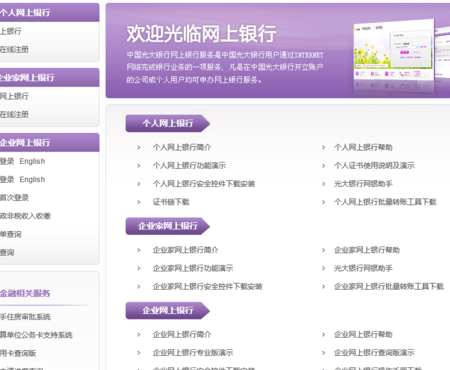
Task: Click arrow bullet beside 个人网上银行简介
Action: [139, 147]
